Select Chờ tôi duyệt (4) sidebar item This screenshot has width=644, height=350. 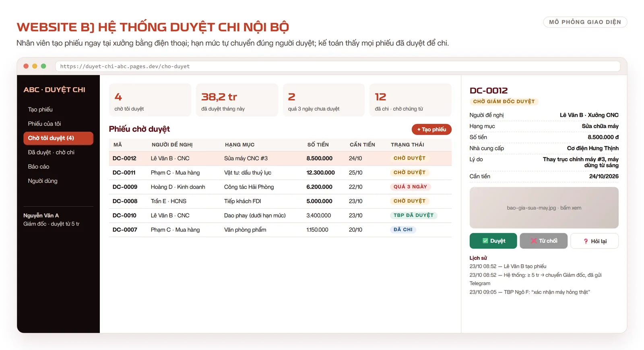point(58,138)
